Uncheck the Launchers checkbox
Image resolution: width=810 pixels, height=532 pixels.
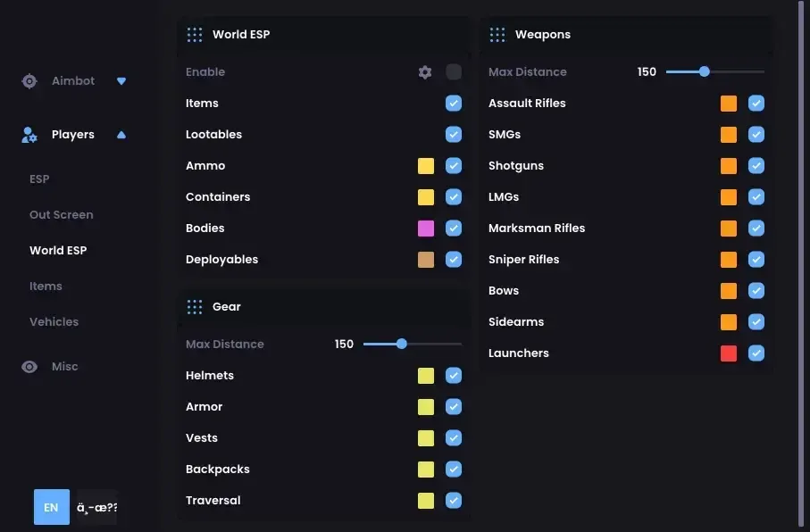click(756, 353)
